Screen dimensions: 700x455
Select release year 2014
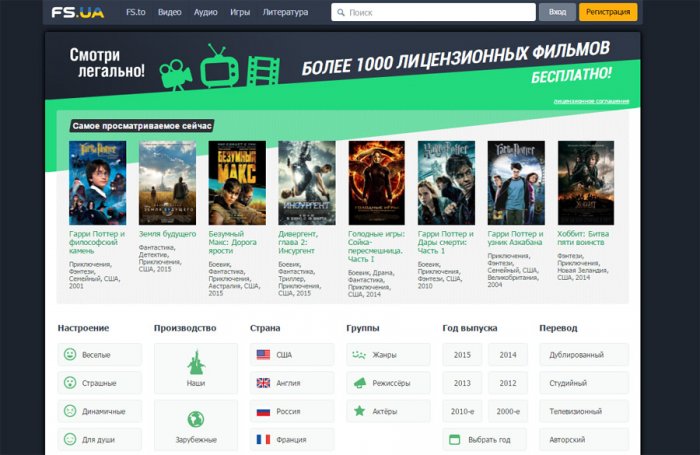click(x=508, y=355)
